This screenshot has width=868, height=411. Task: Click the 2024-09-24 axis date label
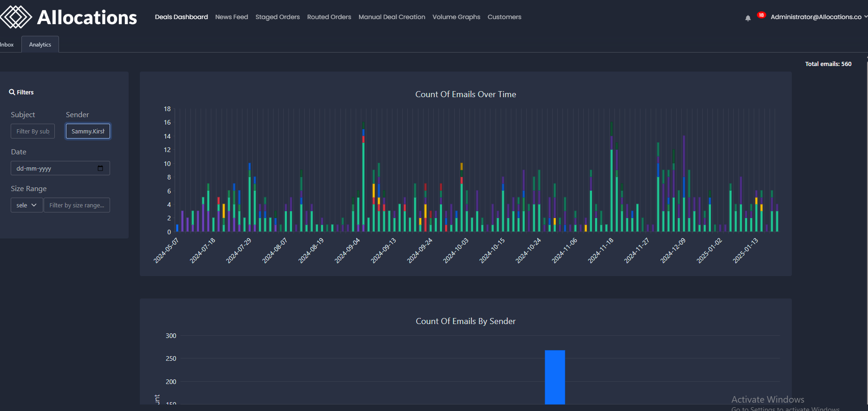point(420,251)
